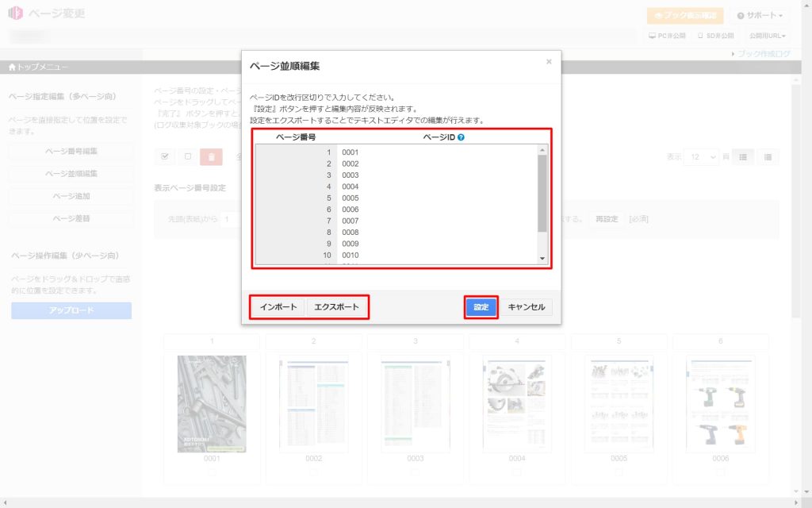Tick the checkbox under page 0004
Screen dimensions: 812x508
(x=517, y=471)
